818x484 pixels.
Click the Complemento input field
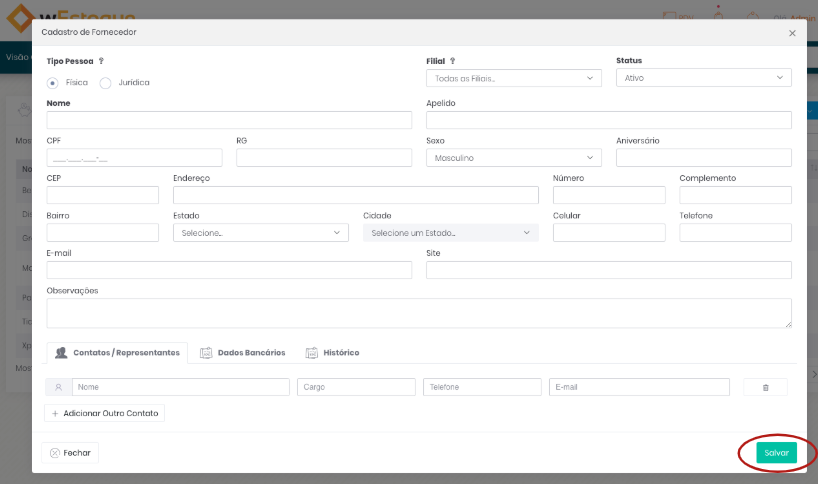(x=736, y=195)
